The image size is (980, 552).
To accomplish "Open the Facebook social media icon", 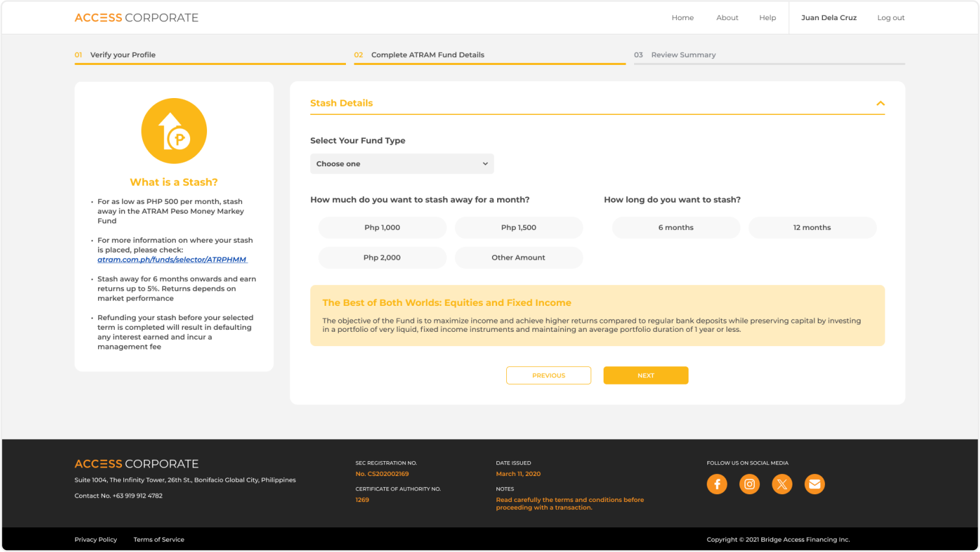I will click(717, 484).
